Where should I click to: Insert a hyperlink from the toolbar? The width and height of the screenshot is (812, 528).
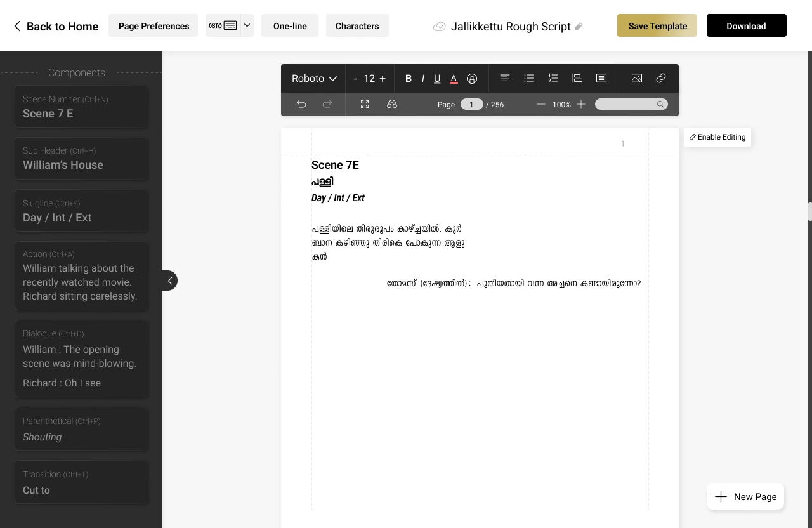[660, 78]
